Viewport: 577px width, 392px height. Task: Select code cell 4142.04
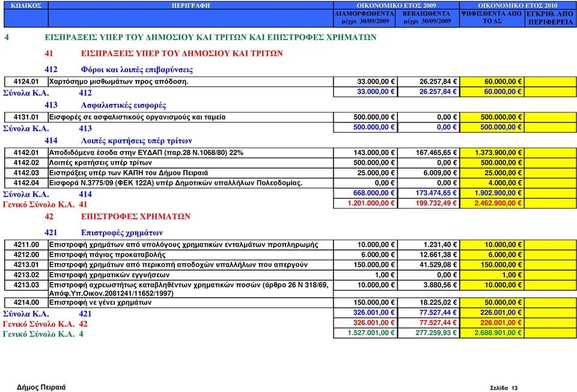(x=26, y=183)
